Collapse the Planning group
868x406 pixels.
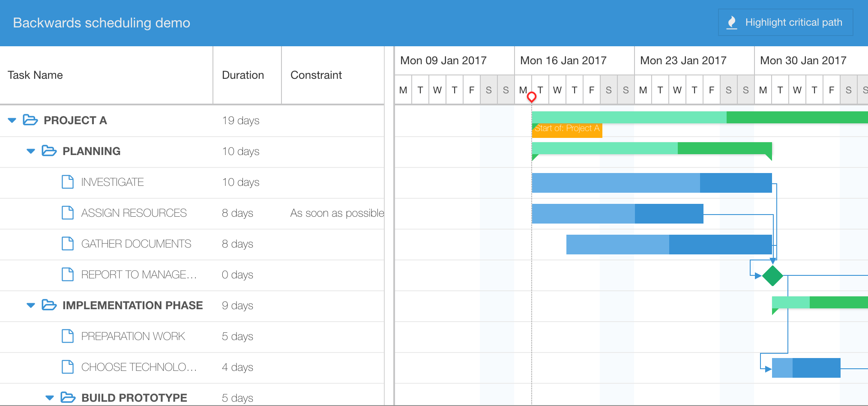tap(30, 151)
